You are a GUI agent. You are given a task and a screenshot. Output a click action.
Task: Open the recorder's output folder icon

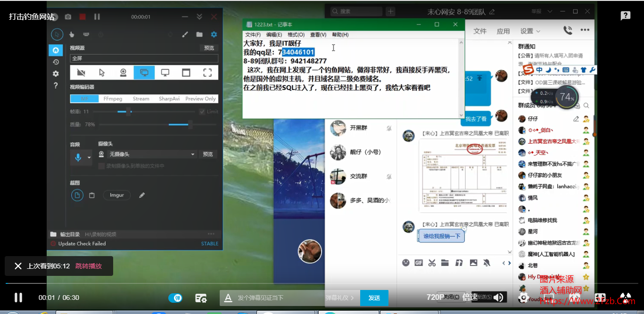click(x=199, y=34)
